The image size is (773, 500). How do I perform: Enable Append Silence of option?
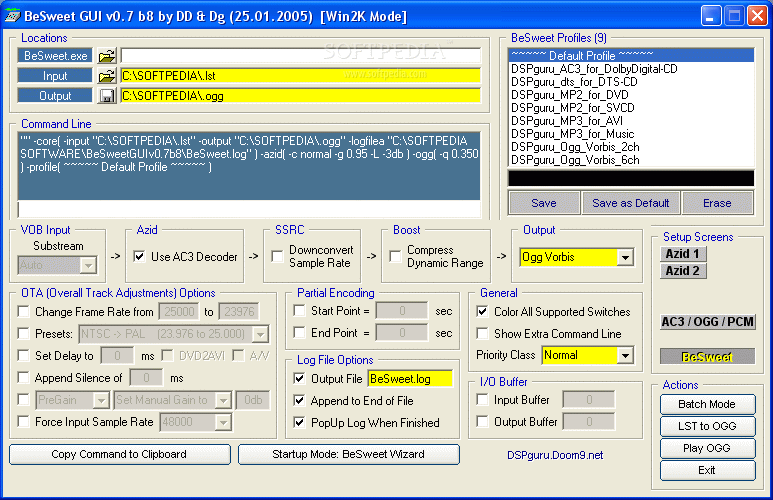(23, 378)
